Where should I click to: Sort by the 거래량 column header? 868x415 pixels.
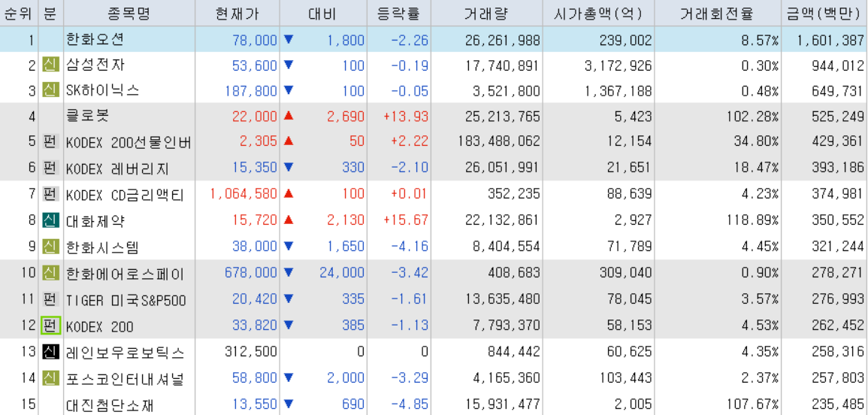486,14
